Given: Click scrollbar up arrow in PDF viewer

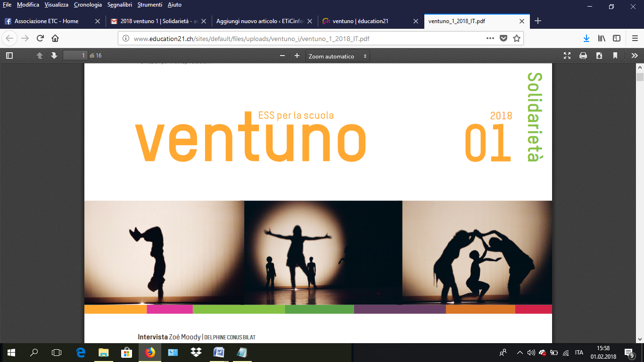Looking at the screenshot, I should pyautogui.click(x=640, y=67).
